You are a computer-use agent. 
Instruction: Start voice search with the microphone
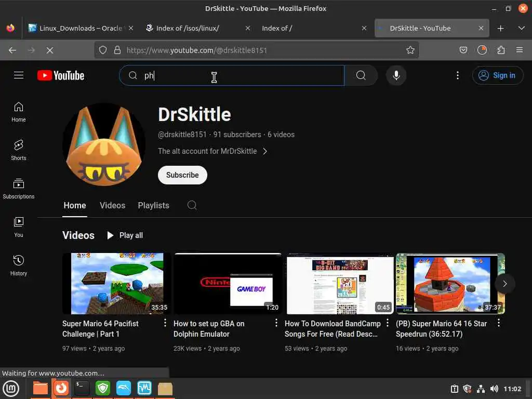396,75
